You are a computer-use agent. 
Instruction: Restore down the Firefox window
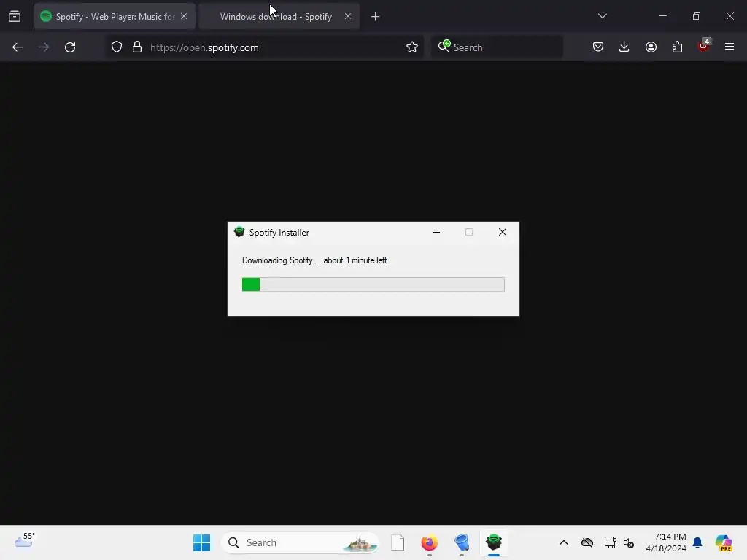point(697,16)
